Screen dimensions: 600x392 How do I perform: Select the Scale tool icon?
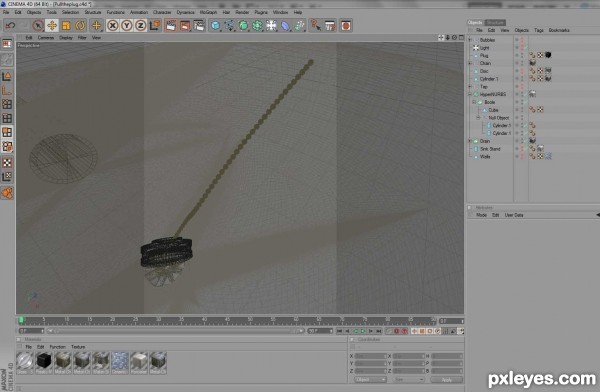[66, 26]
